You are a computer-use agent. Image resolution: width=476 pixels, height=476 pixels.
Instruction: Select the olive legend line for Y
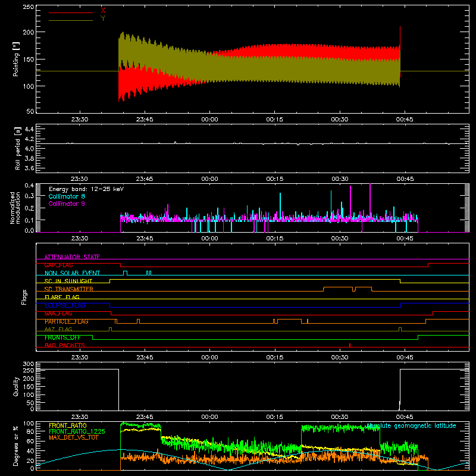click(70, 20)
